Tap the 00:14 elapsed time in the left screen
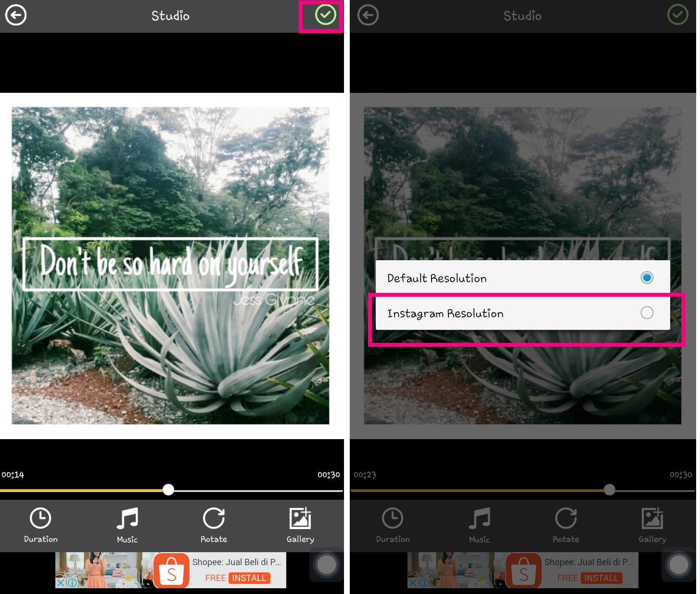 point(13,475)
